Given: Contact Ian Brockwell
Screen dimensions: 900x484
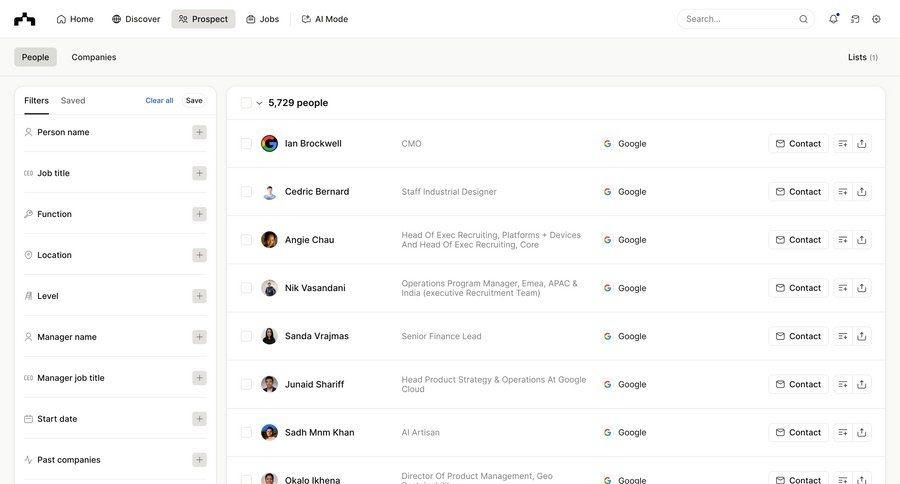Looking at the screenshot, I should pyautogui.click(x=798, y=144).
